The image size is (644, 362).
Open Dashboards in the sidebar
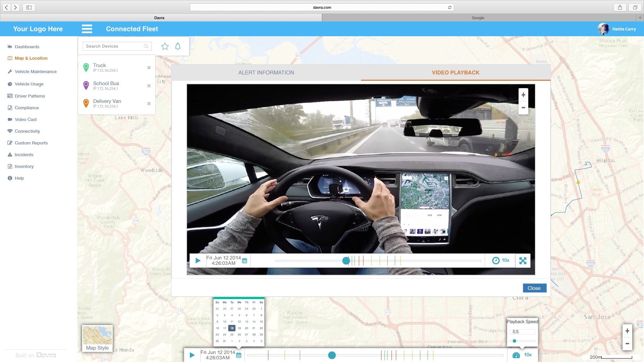[x=23, y=47]
